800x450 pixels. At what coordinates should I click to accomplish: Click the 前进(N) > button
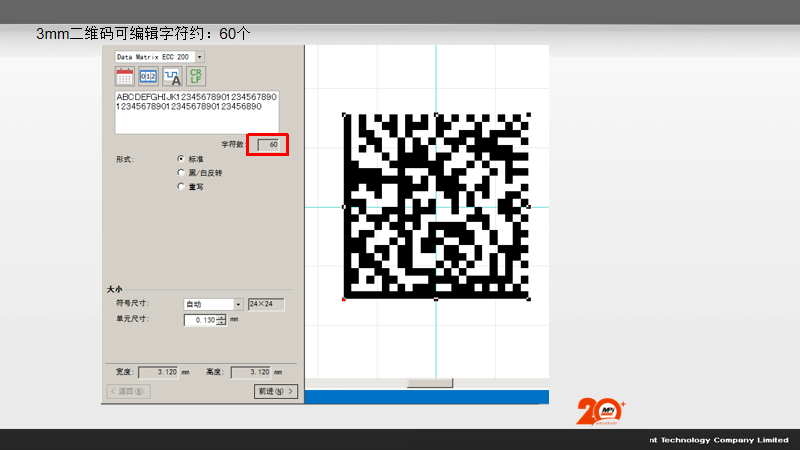point(275,391)
